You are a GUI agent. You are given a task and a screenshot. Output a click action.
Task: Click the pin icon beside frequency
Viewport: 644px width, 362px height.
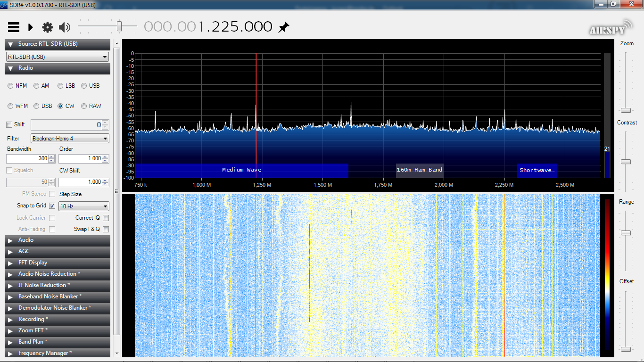(283, 27)
